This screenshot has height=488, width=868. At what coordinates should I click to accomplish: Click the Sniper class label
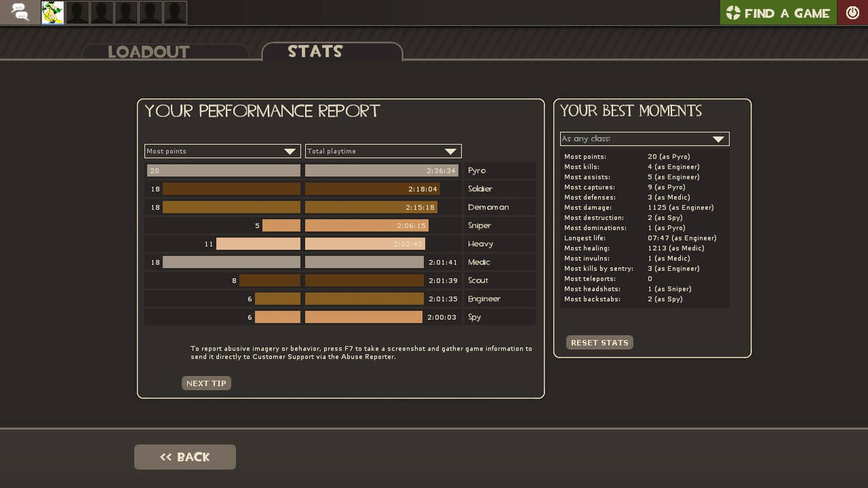[x=479, y=226]
